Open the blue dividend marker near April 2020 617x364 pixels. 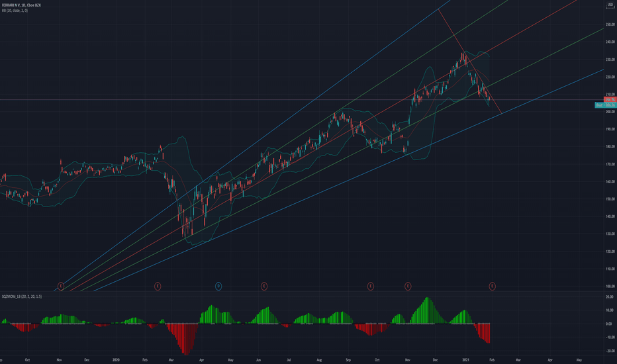[x=218, y=286]
